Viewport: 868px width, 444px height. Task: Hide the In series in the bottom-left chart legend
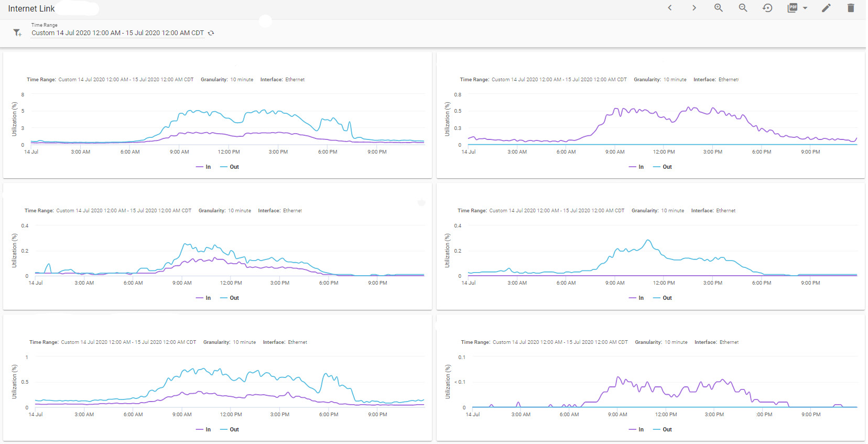coord(203,429)
